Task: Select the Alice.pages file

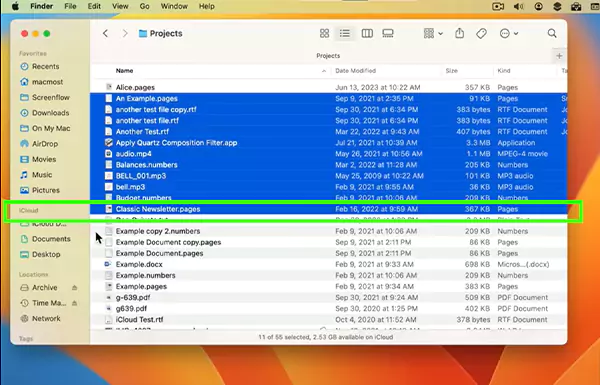Action: pyautogui.click(x=328, y=88)
